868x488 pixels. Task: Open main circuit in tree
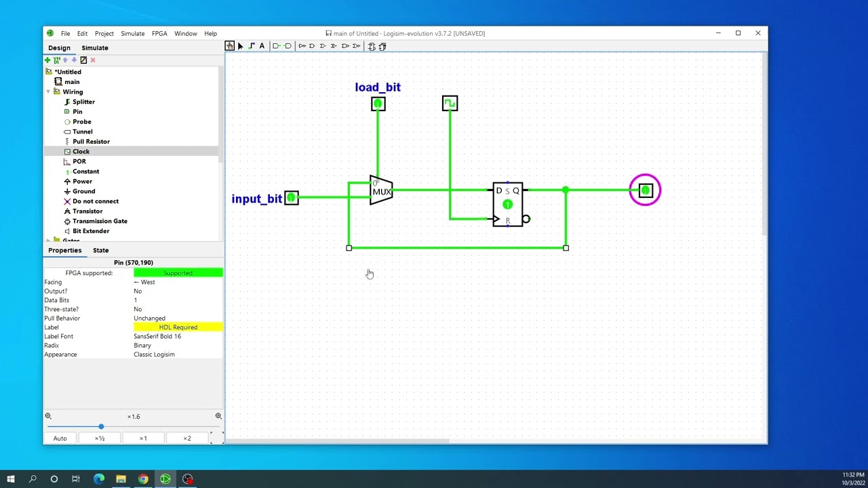(x=71, y=82)
